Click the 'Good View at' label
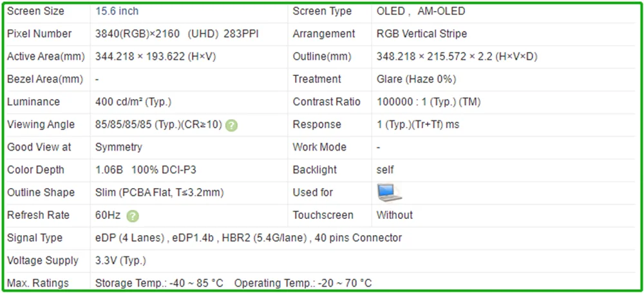Image resolution: width=644 pixels, height=293 pixels. pyautogui.click(x=39, y=147)
